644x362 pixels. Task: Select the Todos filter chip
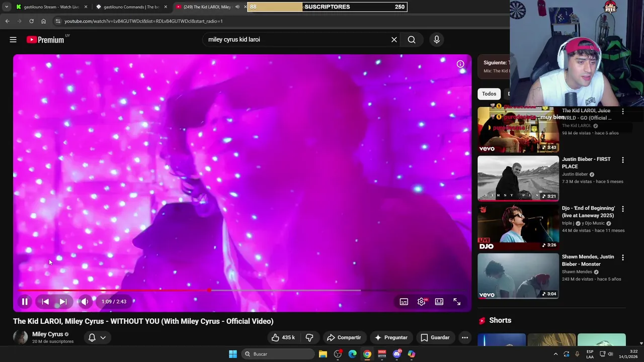489,94
